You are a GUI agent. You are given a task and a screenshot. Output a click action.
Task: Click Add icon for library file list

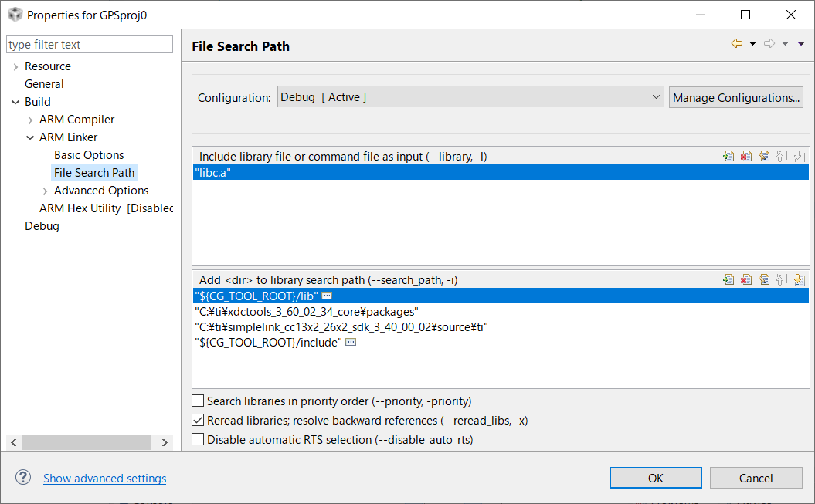pos(728,156)
